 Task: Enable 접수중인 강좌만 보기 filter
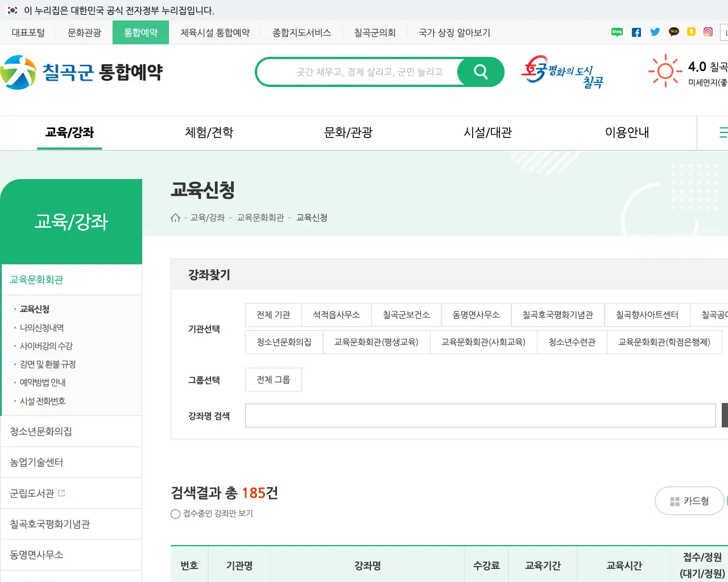[175, 514]
